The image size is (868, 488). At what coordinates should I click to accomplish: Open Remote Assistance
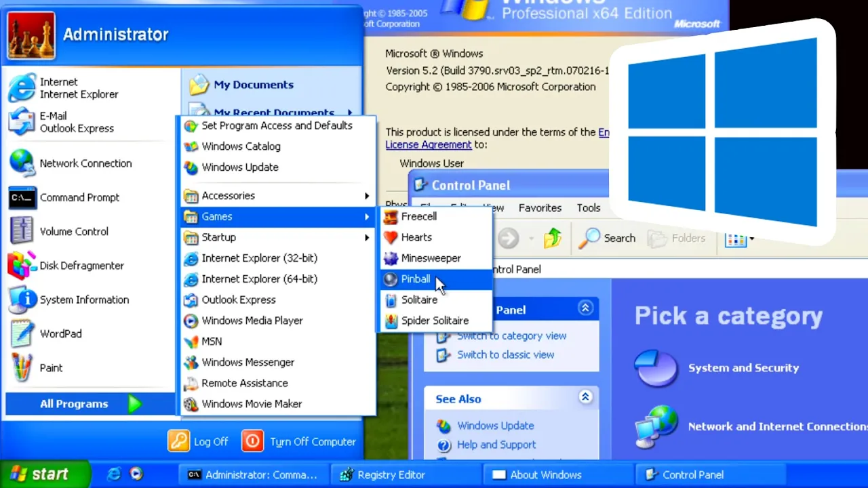click(277, 383)
